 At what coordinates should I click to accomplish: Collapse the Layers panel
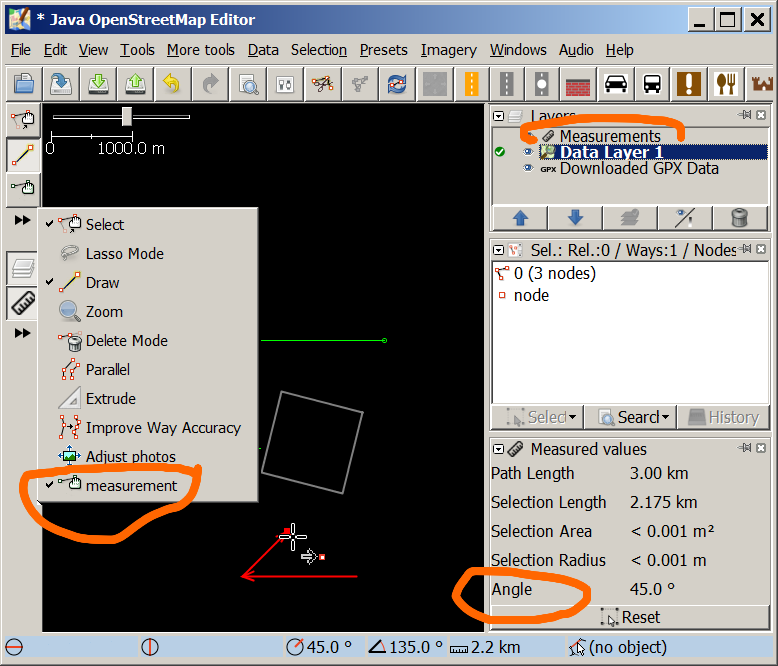[x=499, y=116]
